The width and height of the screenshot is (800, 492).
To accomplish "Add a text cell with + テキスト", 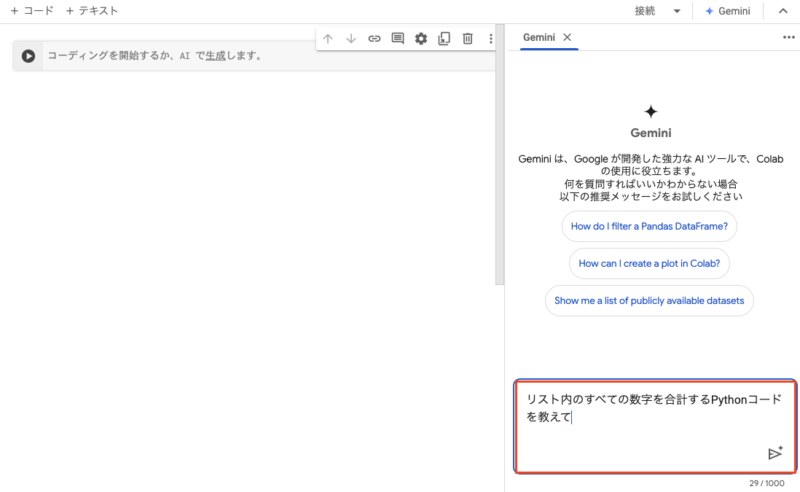I will 92,11.
